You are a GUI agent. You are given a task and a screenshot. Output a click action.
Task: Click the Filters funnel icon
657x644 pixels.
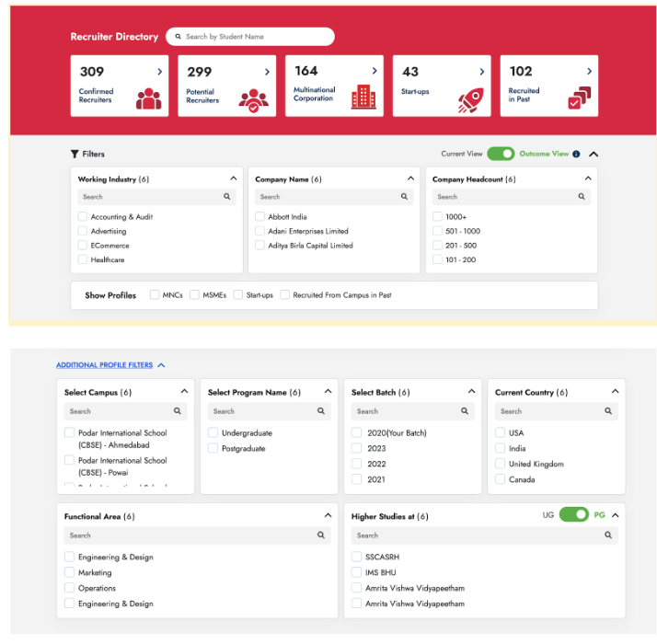(75, 155)
